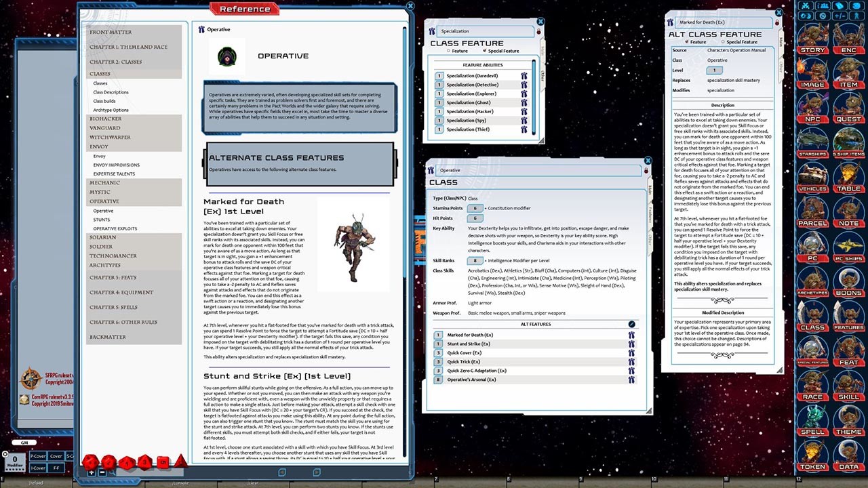Click the crossed-swords combat icon in top toolbar

pyautogui.click(x=806, y=5)
